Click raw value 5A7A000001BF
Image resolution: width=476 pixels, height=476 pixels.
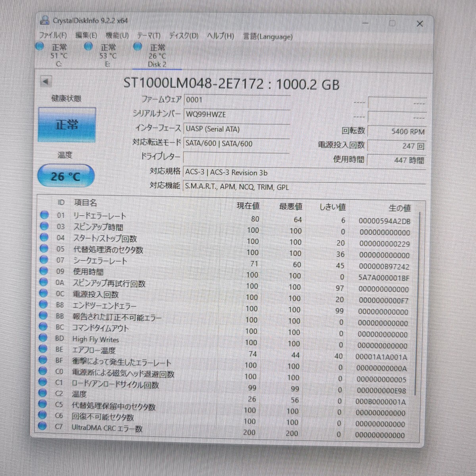click(383, 278)
